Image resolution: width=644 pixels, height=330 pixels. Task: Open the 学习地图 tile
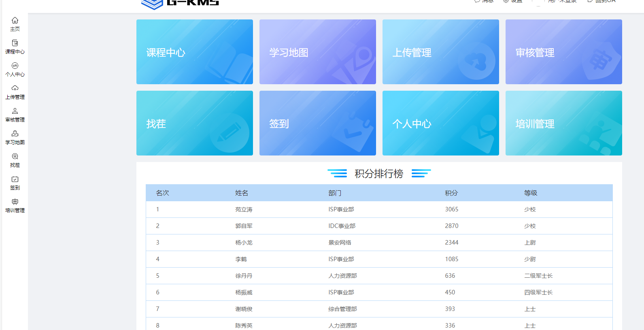pyautogui.click(x=318, y=52)
